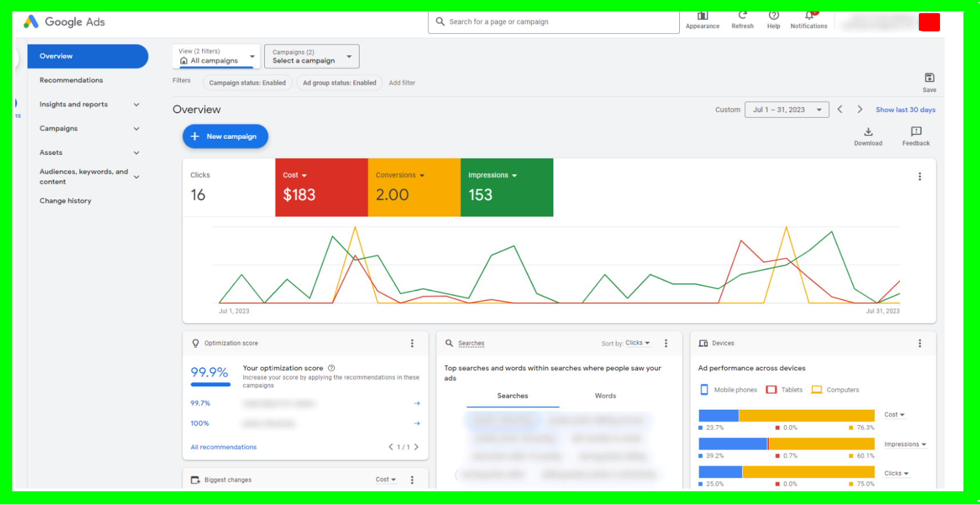Open the Select a campaign dropdown
Image resolution: width=980 pixels, height=505 pixels.
tap(312, 56)
